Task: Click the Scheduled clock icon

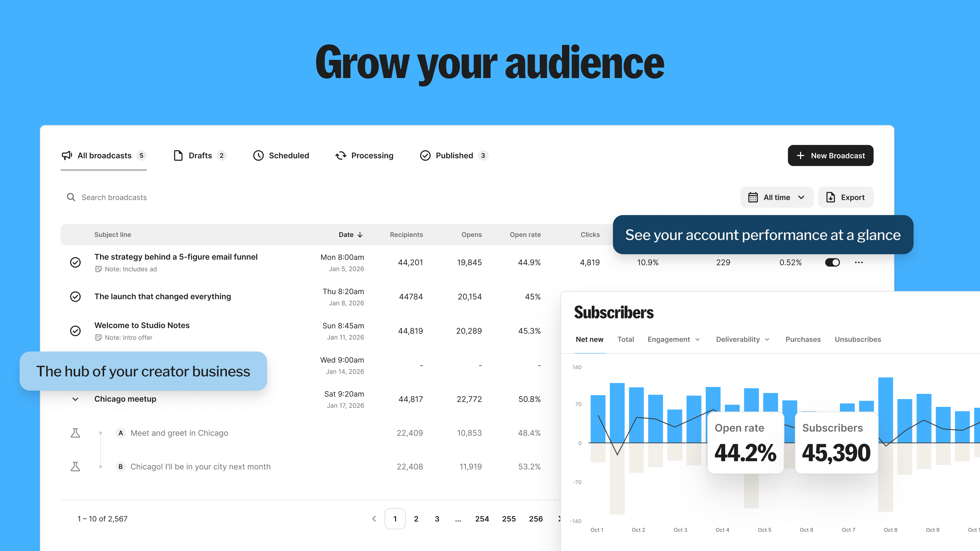Action: tap(258, 156)
